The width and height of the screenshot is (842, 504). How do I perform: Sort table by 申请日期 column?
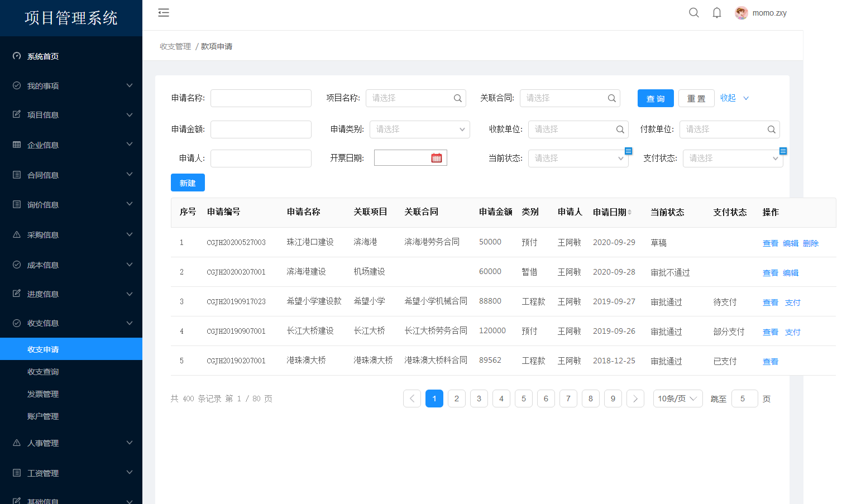(629, 212)
